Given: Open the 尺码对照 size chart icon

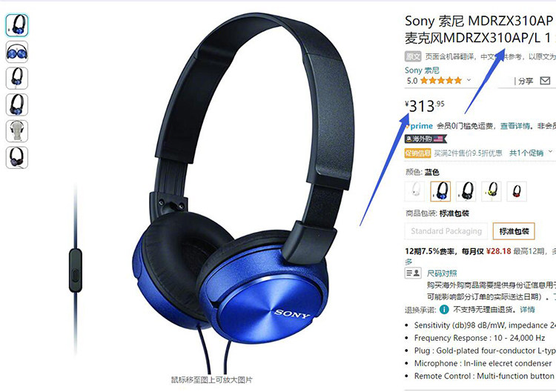Looking at the screenshot, I should pyautogui.click(x=413, y=273).
